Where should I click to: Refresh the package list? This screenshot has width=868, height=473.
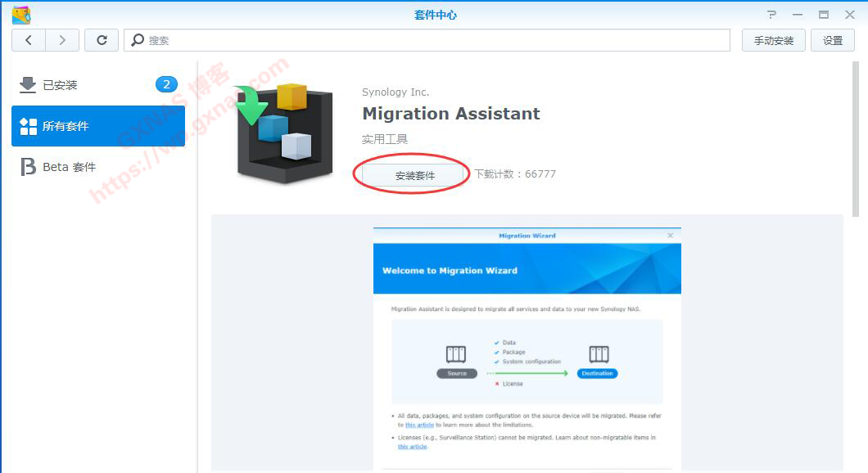tap(102, 40)
